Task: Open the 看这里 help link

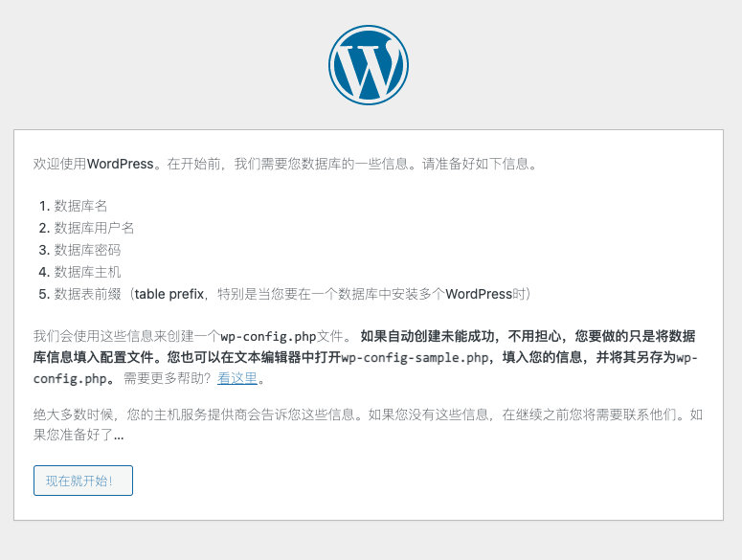Action: coord(237,378)
